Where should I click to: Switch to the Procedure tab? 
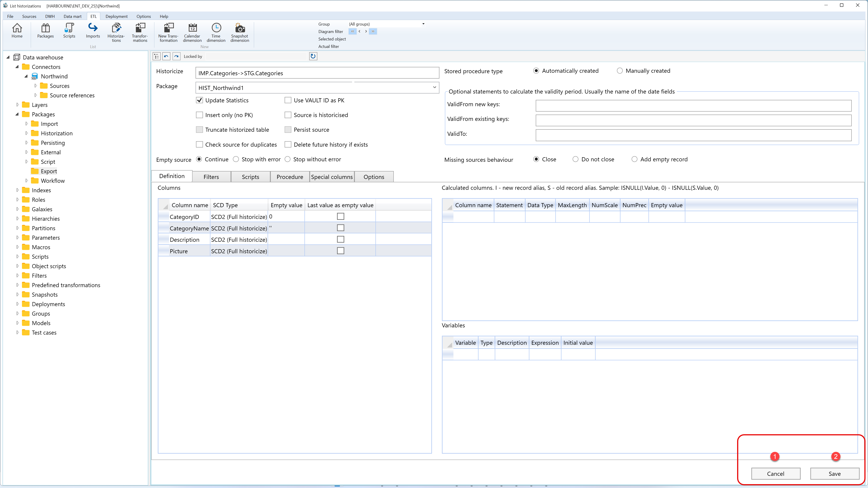[x=290, y=177]
